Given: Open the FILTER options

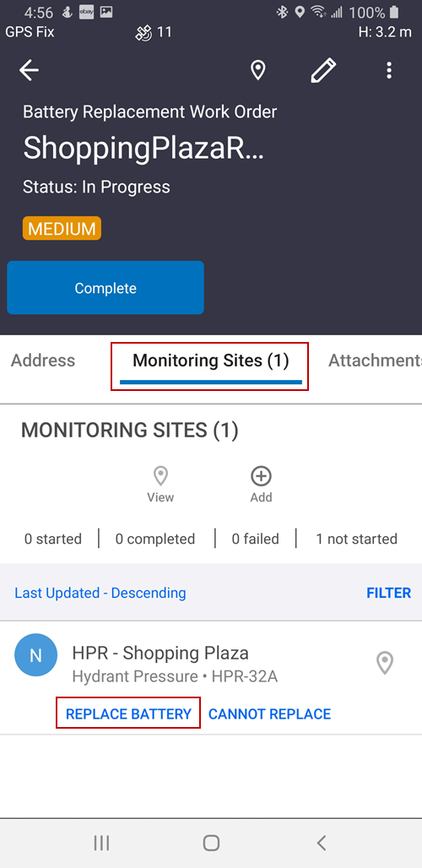Looking at the screenshot, I should point(389,593).
